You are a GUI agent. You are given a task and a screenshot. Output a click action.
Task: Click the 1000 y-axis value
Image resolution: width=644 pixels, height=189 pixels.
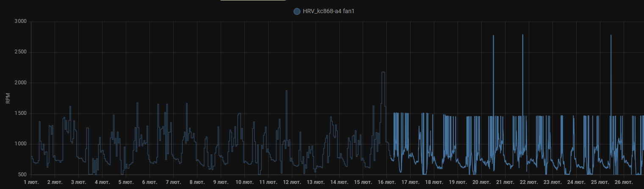pyautogui.click(x=21, y=144)
